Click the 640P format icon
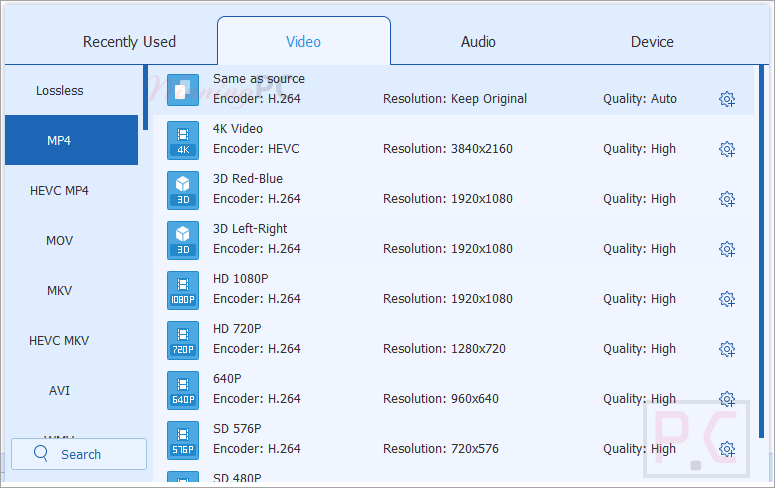The image size is (775, 488). [x=183, y=390]
